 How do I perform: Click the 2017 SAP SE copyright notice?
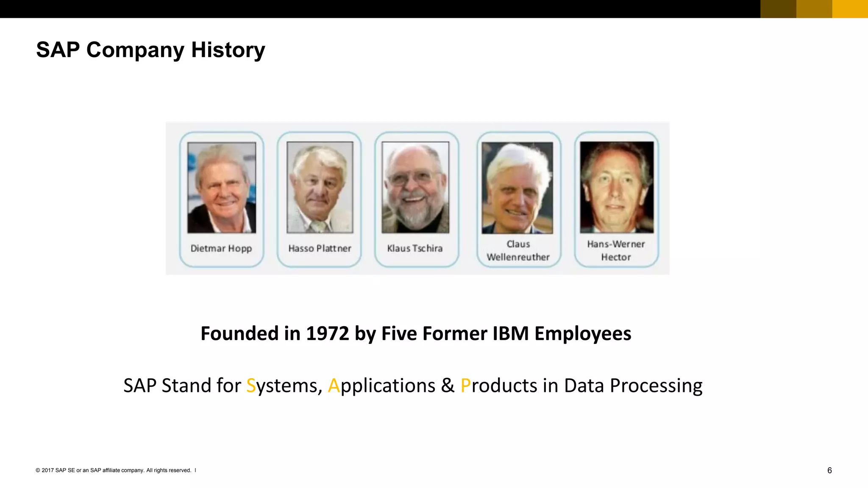coord(114,470)
